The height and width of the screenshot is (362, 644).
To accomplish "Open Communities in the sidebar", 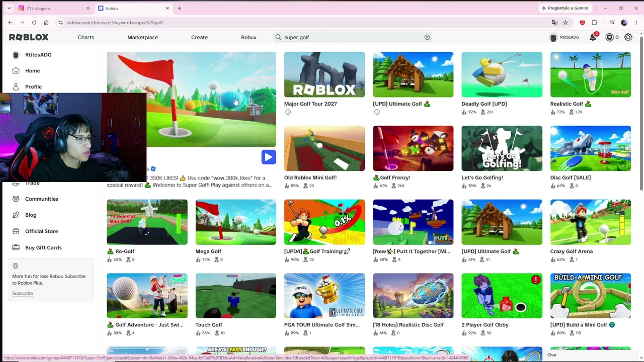I will coord(41,199).
